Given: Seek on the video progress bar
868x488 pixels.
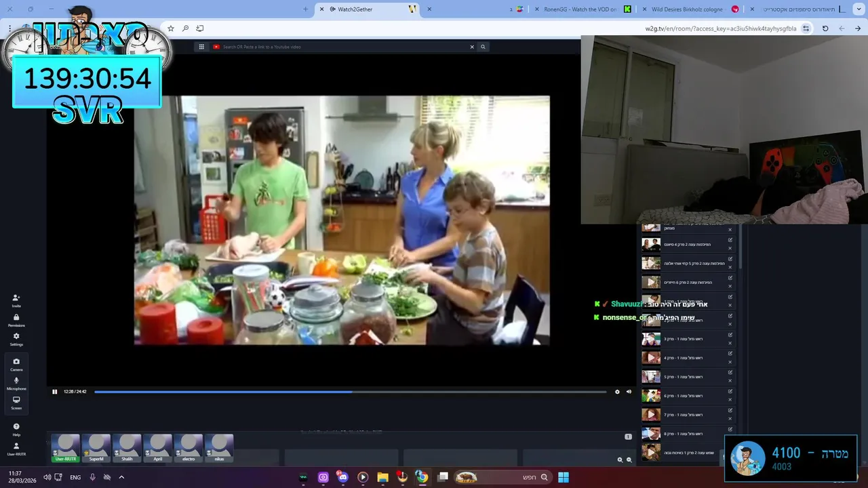Looking at the screenshot, I should click(x=350, y=392).
